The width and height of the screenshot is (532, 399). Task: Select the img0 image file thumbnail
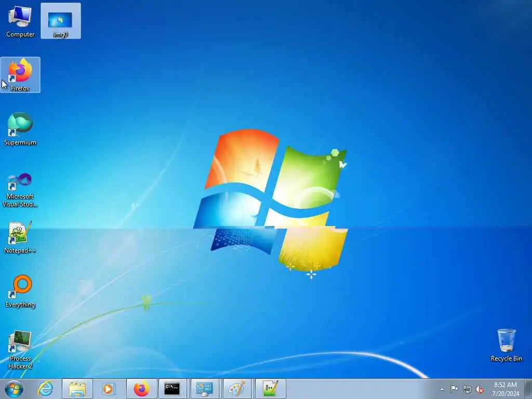pyautogui.click(x=60, y=21)
